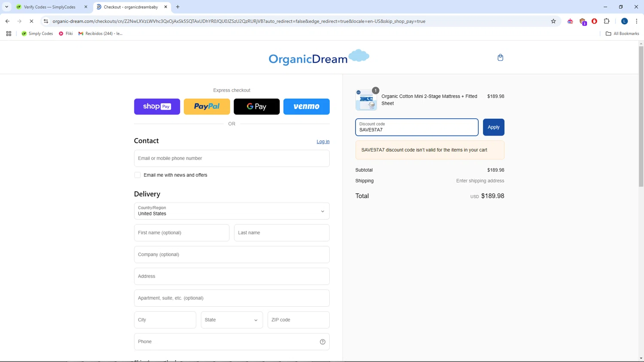This screenshot has height=362, width=644.
Task: Click the Company (optional) field
Action: (x=232, y=255)
